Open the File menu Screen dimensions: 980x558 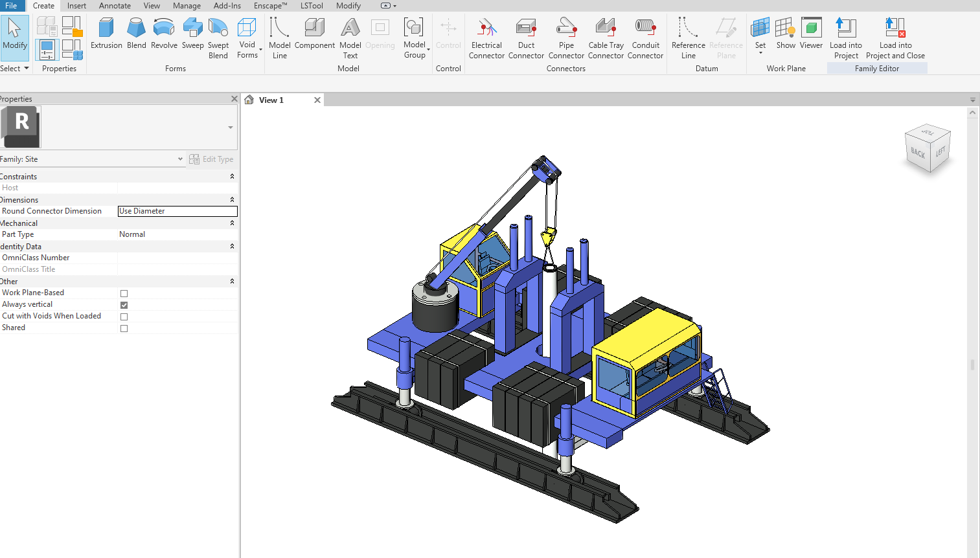coord(11,6)
